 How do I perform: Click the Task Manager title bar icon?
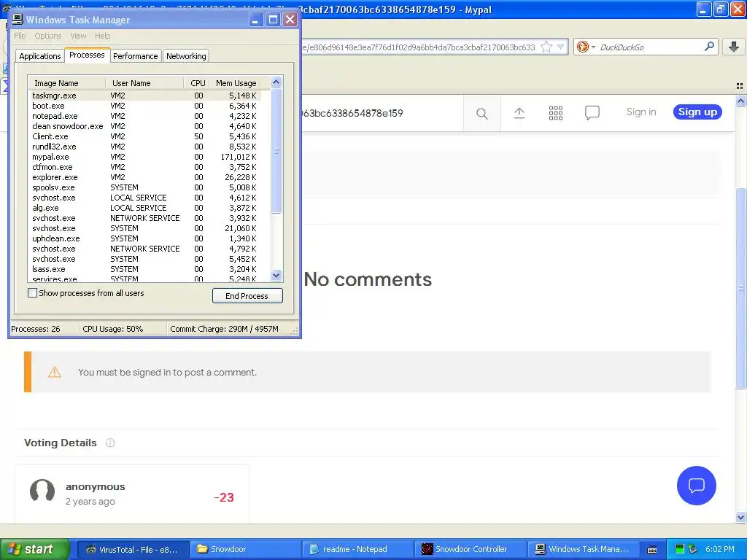(x=18, y=20)
